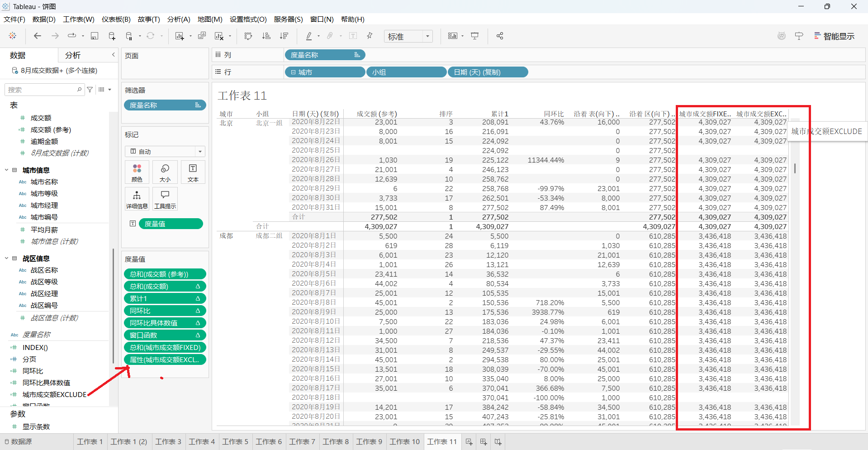Viewport: 868px width, 450px height.
Task: Click the new worksheet tab icon
Action: 469,442
